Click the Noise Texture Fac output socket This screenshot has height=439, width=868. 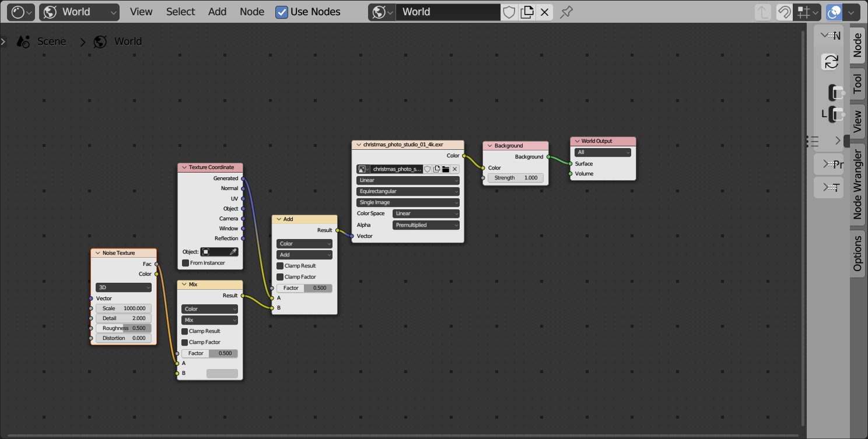point(156,264)
